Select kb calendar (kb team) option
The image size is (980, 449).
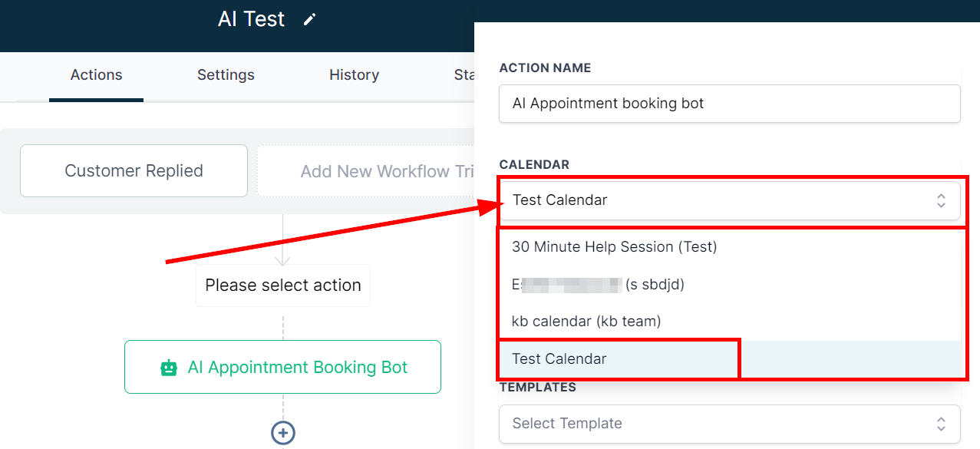[x=586, y=322]
